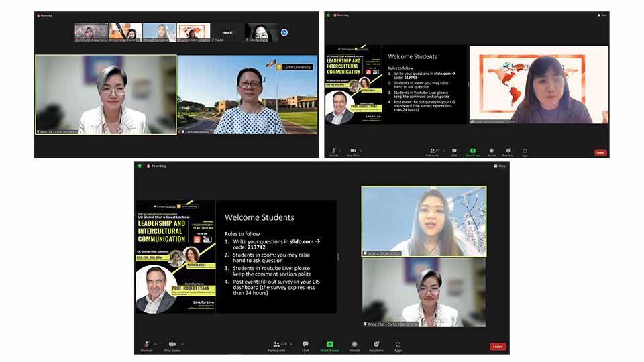This screenshot has width=644, height=362.
Task: Select the Naufal participant tile
Action: click(227, 32)
